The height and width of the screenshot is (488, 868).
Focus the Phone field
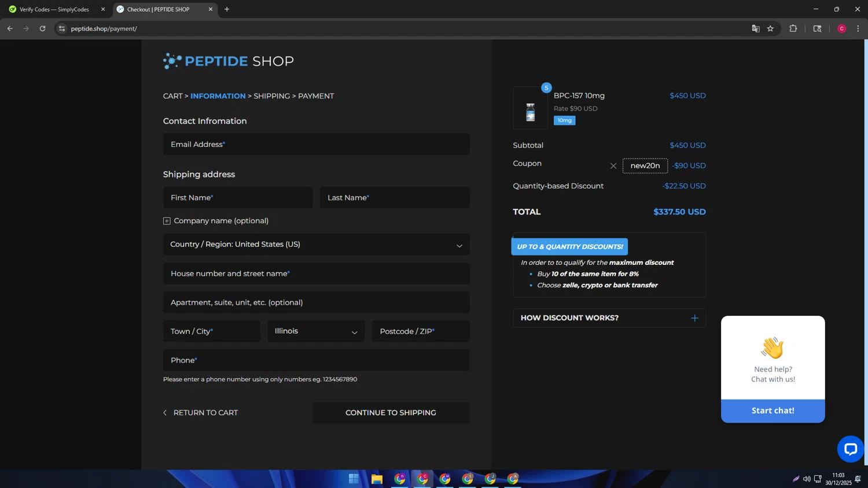tap(316, 360)
